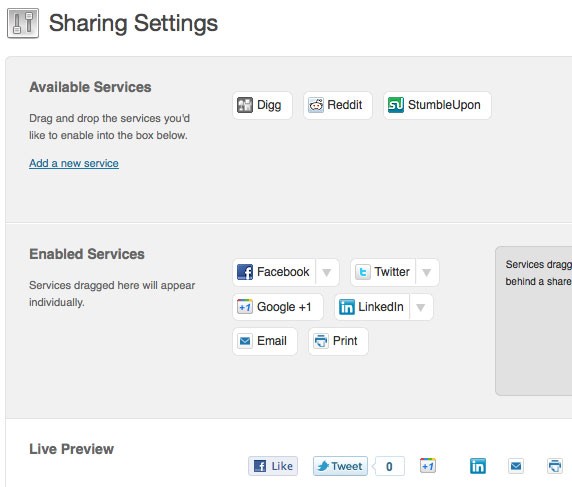This screenshot has height=487, width=572.
Task: Click the tweet count bubble
Action: point(389,466)
